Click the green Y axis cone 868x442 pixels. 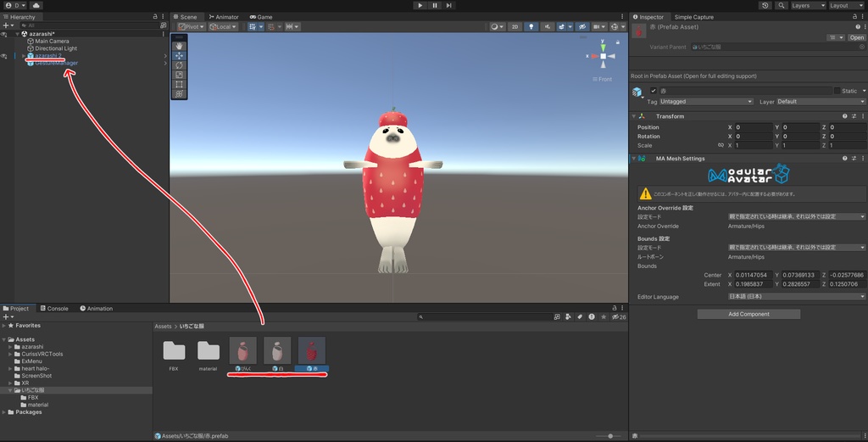(x=603, y=48)
